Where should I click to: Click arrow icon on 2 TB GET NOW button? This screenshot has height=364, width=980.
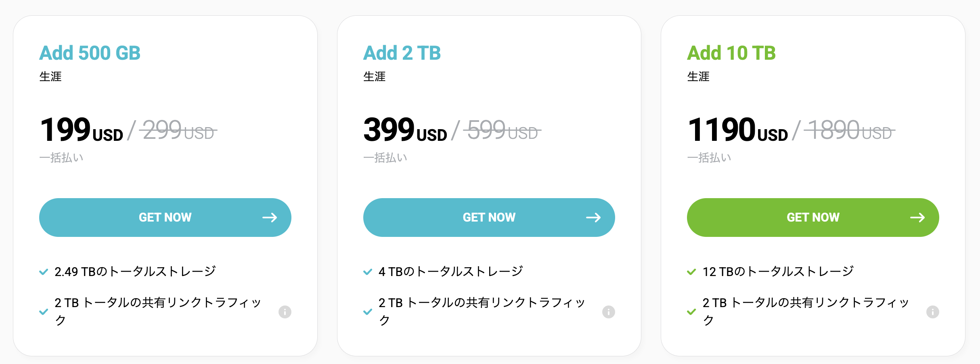[x=593, y=218]
